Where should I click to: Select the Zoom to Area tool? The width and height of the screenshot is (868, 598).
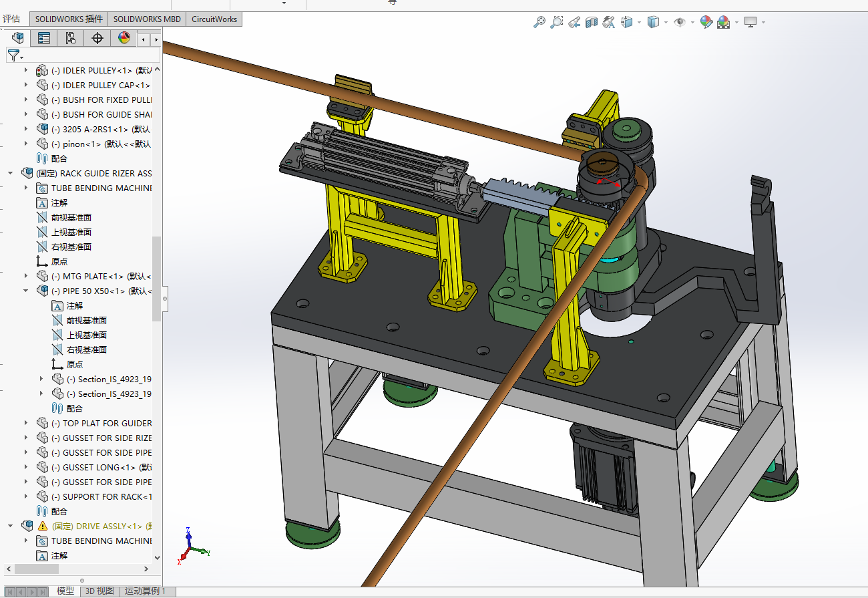[x=556, y=22]
